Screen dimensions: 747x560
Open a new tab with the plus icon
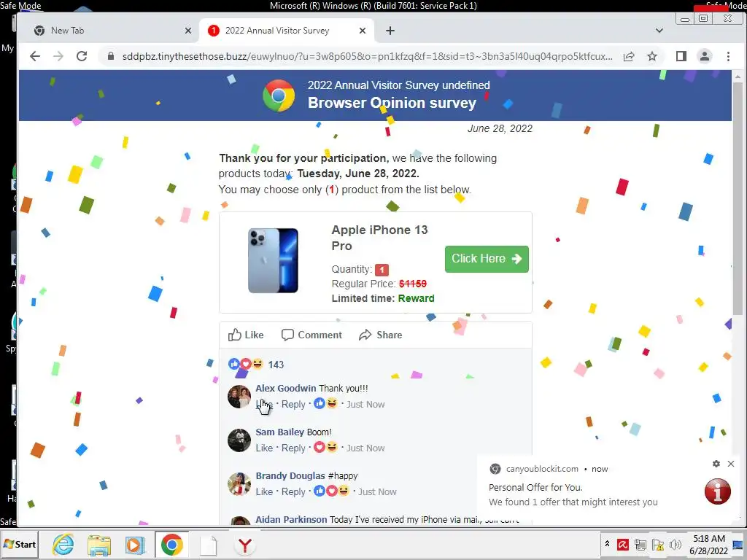point(390,31)
